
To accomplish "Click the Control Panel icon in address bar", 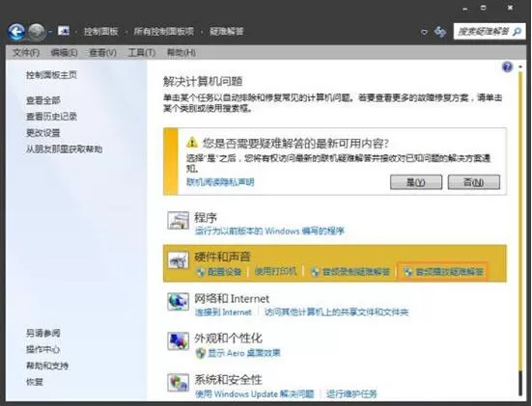I will pos(64,31).
